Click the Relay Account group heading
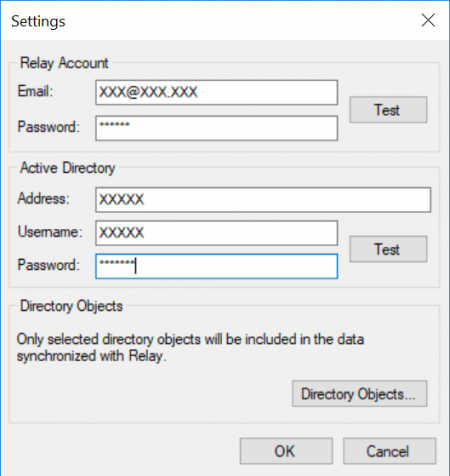Screen dimensions: 450x476 point(64,63)
